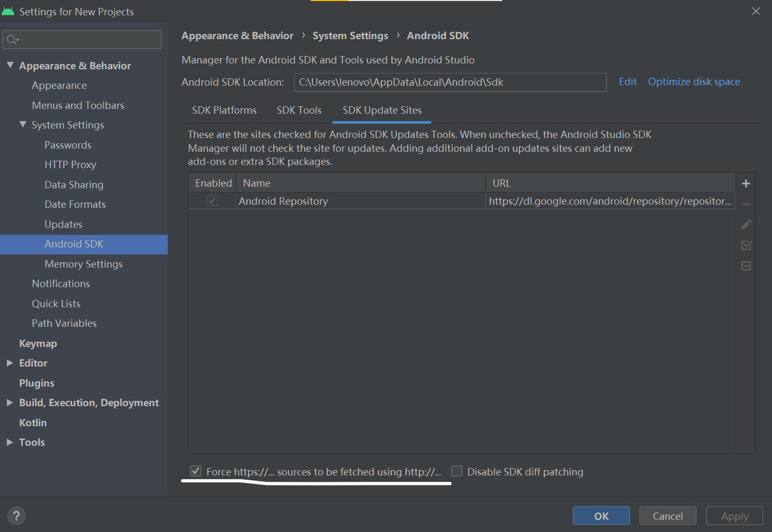Toggle the Android Repository enabled checkbox
The image size is (772, 532).
coord(212,201)
